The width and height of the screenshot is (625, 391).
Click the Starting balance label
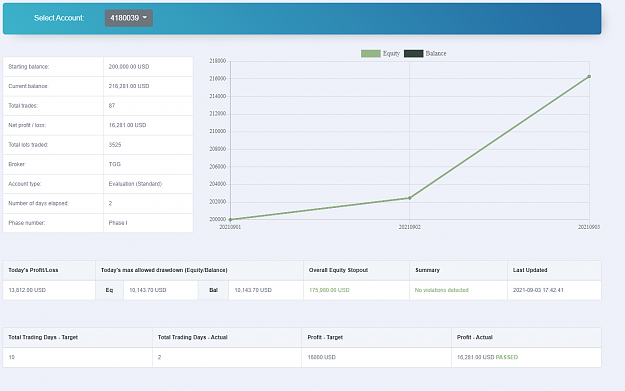29,67
